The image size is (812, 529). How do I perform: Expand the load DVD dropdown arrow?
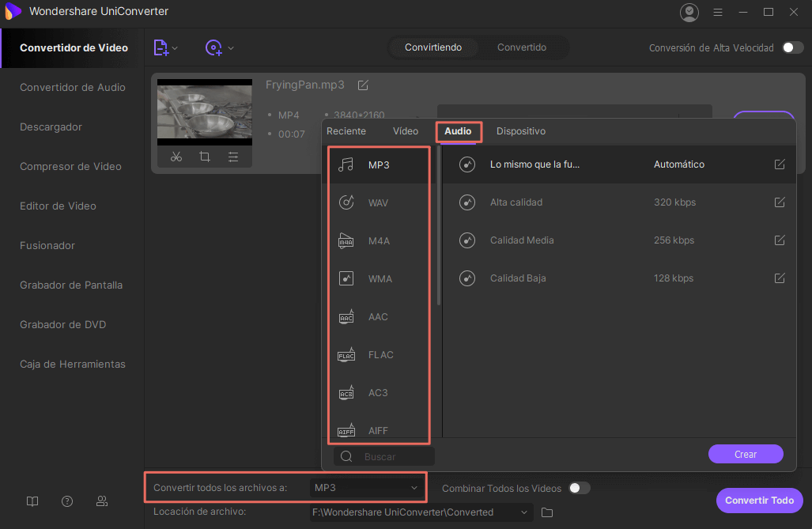click(231, 48)
